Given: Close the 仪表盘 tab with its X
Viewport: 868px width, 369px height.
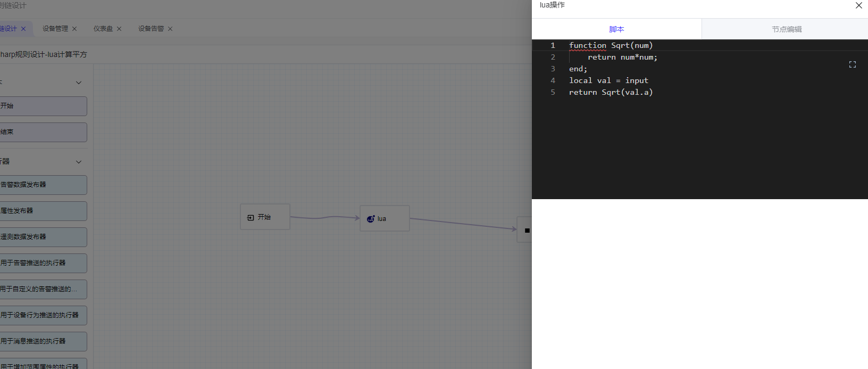Looking at the screenshot, I should 119,29.
